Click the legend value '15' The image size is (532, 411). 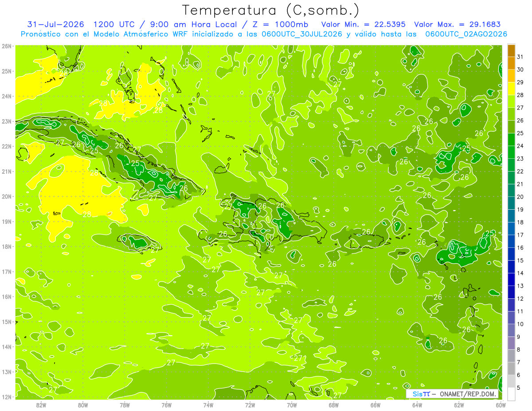[520, 260]
